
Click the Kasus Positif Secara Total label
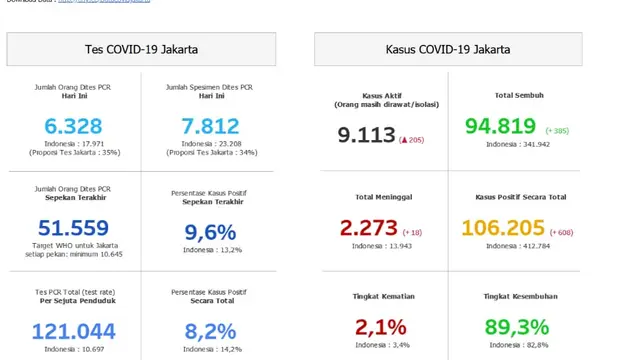(x=521, y=197)
